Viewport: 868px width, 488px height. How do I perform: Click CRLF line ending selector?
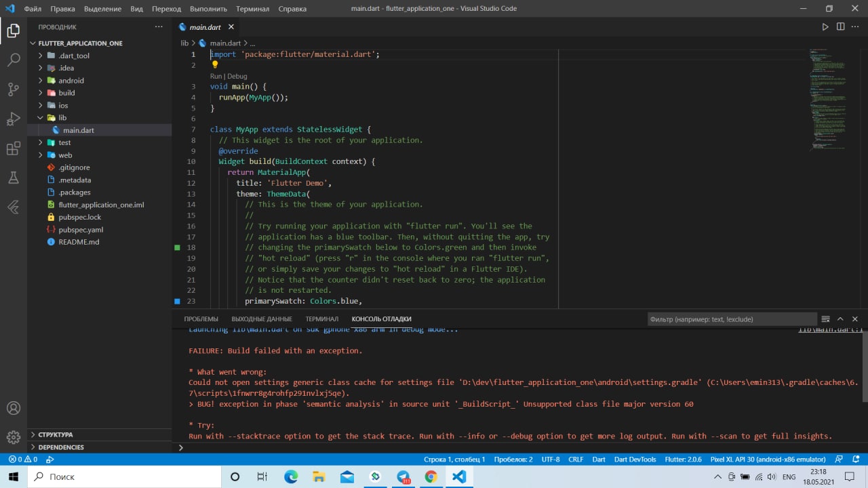[x=576, y=460]
